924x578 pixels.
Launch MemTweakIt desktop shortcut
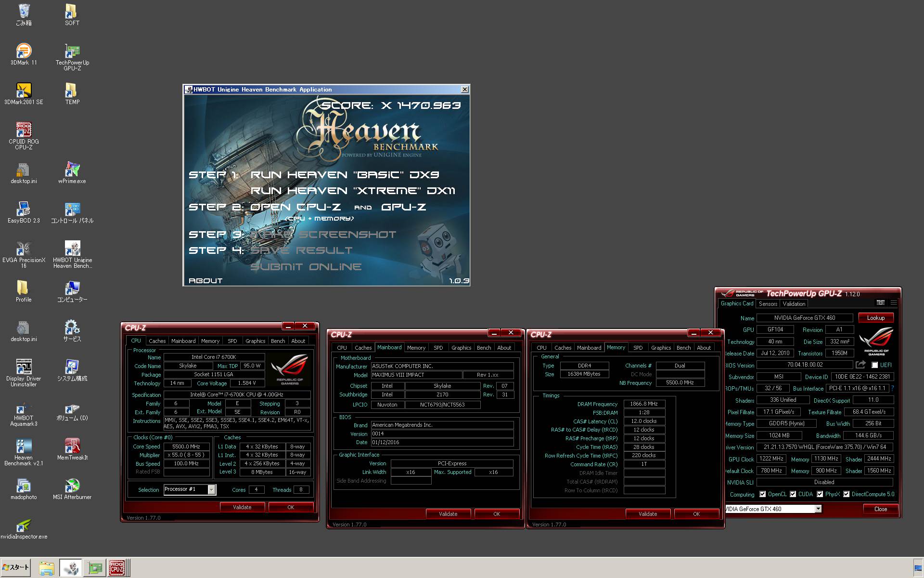point(72,449)
